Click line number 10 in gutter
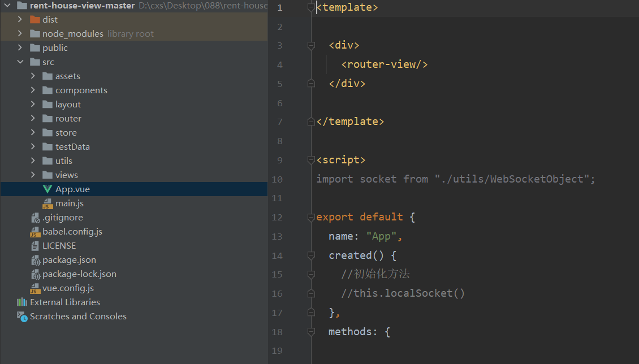Screen dimensions: 639x364 click(277, 179)
